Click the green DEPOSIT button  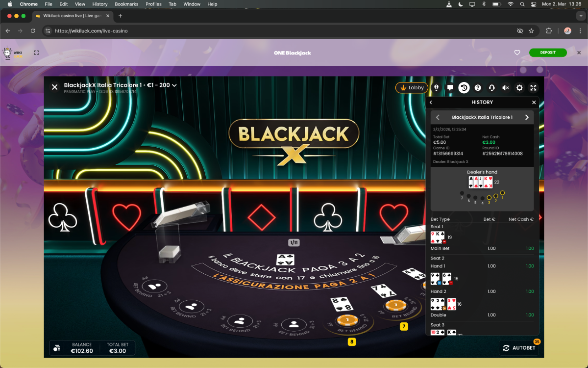pos(547,53)
